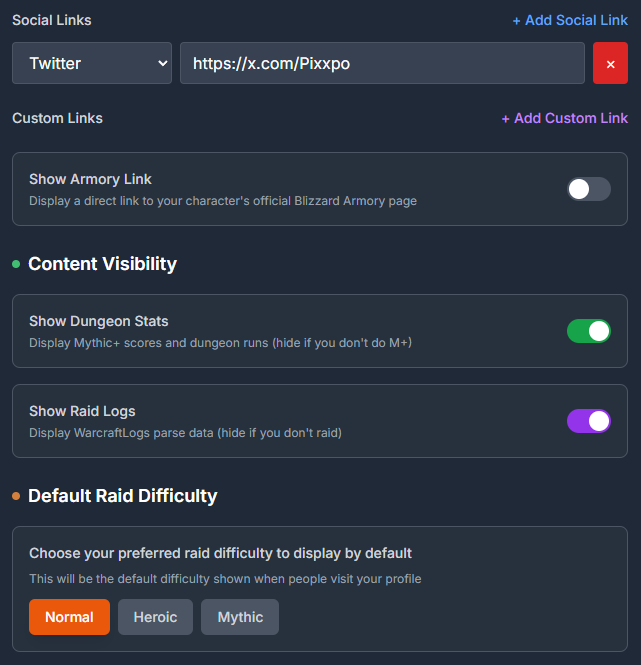
Task: Choose Heroic as default raid difficulty
Action: pos(155,617)
